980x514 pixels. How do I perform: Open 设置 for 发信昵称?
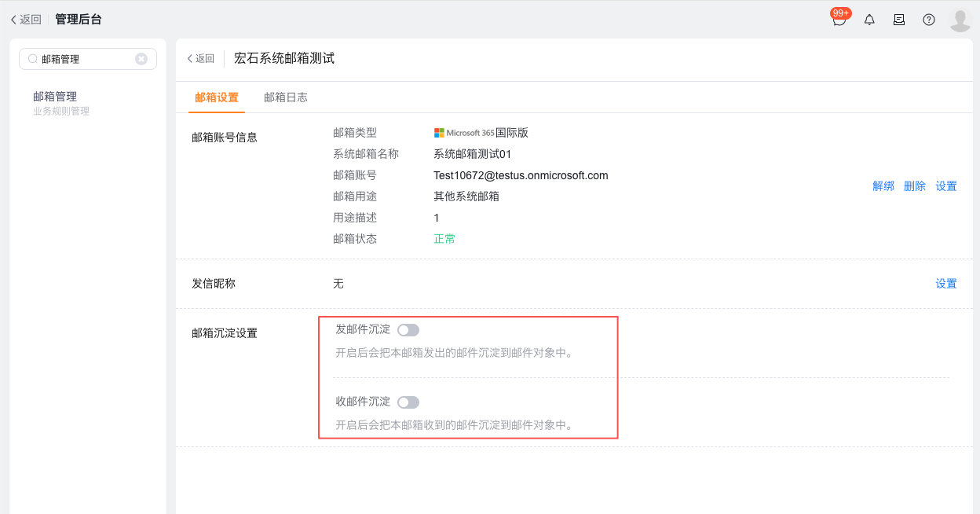946,284
